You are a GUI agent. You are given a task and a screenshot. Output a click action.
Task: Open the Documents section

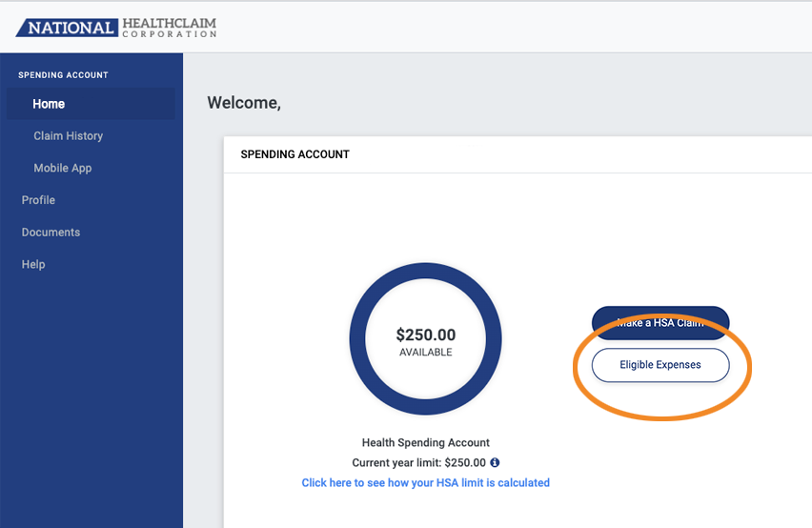coord(51,232)
